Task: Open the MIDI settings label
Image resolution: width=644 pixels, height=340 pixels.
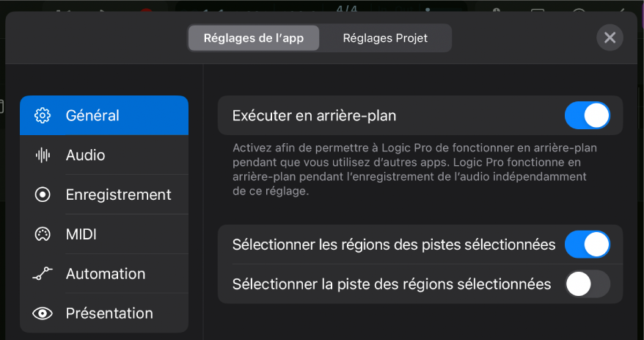Action: [x=81, y=234]
